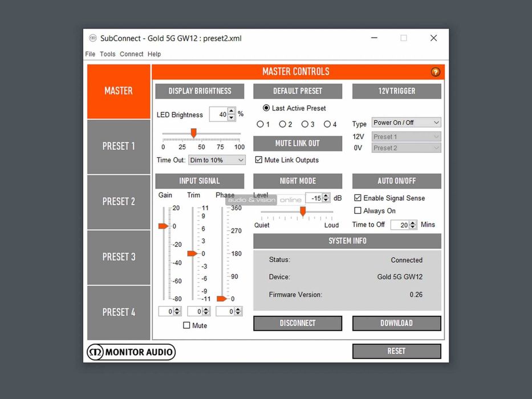Increase Night Mode level with up arrow
The image size is (532, 399).
(326, 196)
